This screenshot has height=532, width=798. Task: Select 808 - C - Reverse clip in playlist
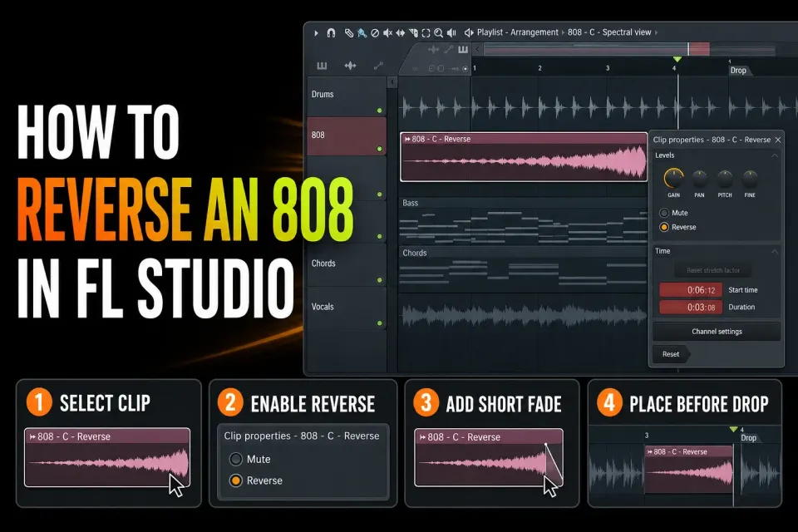pyautogui.click(x=524, y=157)
